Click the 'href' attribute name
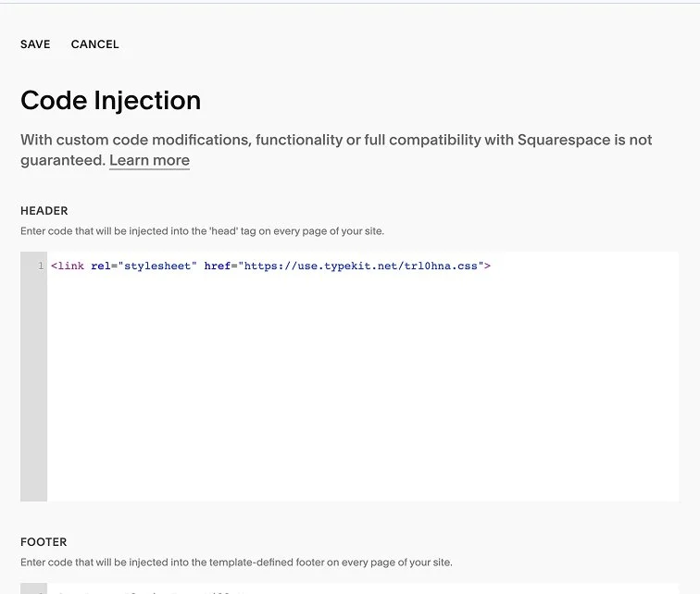Viewport: 700px width, 594px height. point(218,266)
